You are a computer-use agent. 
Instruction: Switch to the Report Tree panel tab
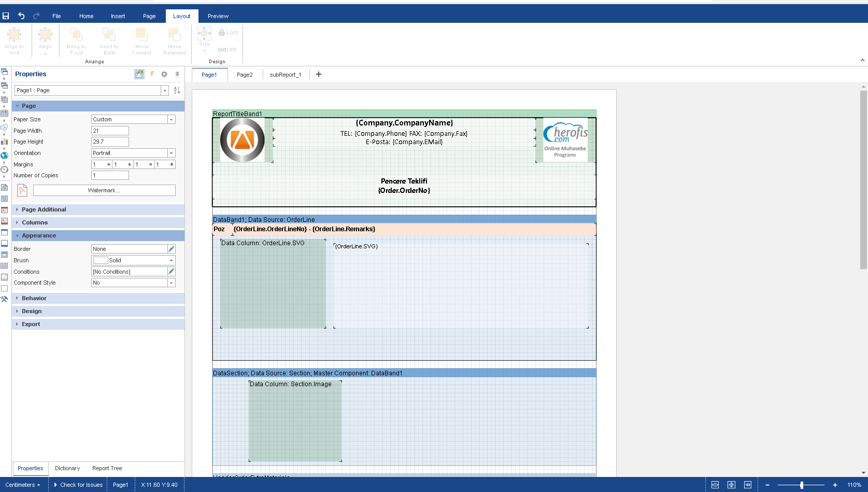(107, 468)
